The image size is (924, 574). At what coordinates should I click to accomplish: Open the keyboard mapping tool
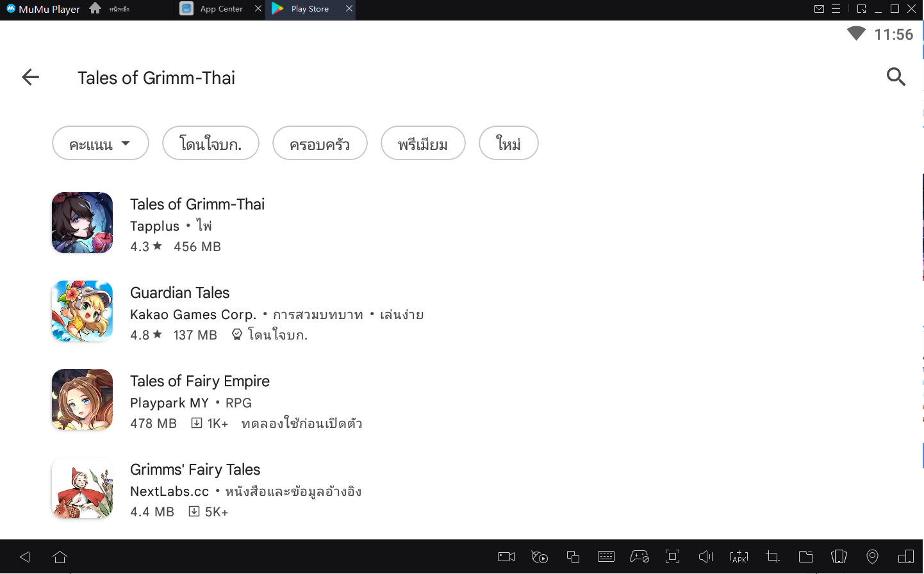pos(606,557)
